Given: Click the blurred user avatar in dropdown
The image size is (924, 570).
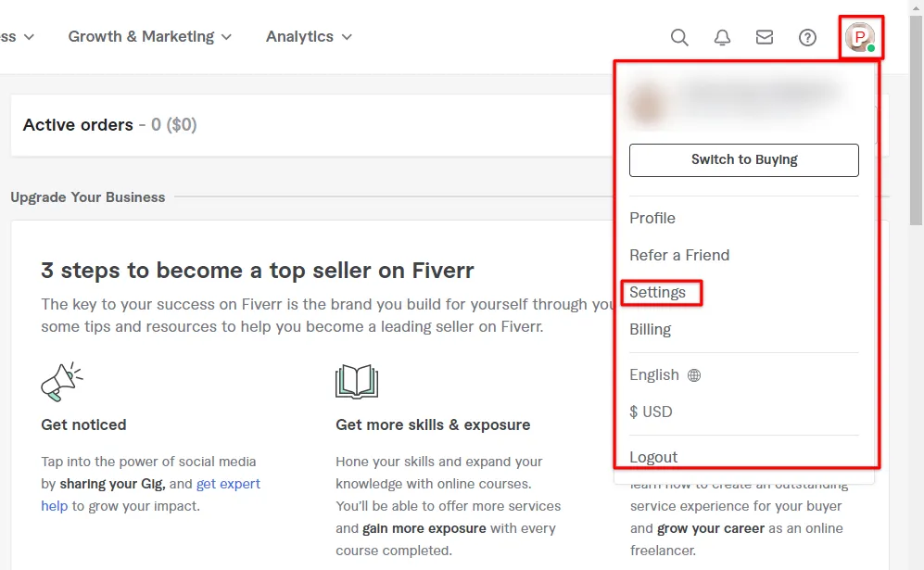Looking at the screenshot, I should tap(647, 105).
